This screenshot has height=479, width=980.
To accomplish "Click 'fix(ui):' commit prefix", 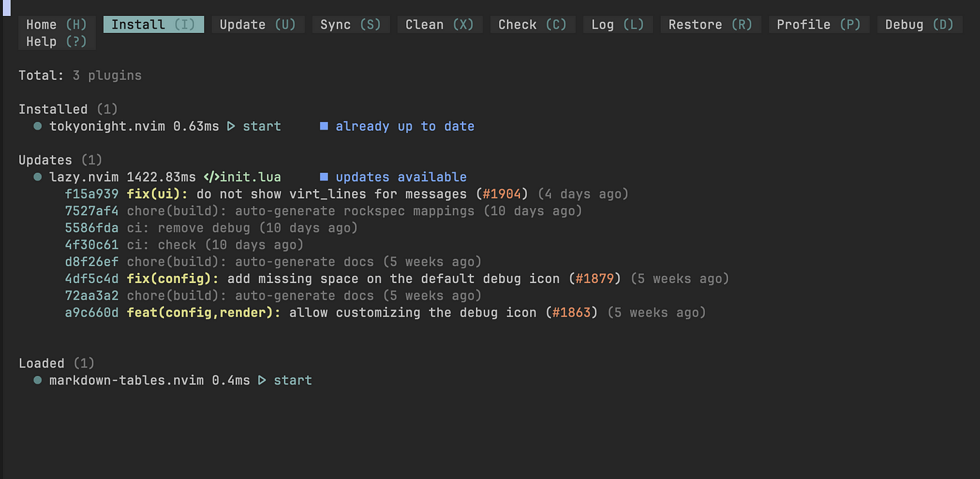I will coord(157,194).
